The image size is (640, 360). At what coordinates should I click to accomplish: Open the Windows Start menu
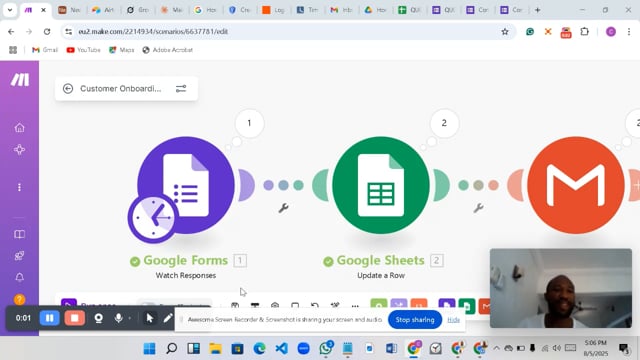click(x=149, y=349)
